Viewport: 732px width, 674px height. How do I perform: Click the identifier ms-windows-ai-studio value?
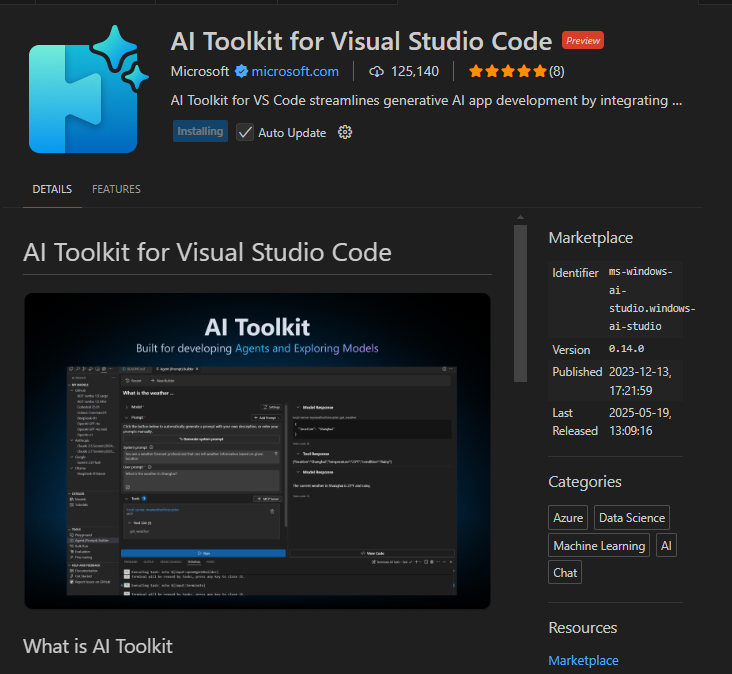click(x=652, y=299)
